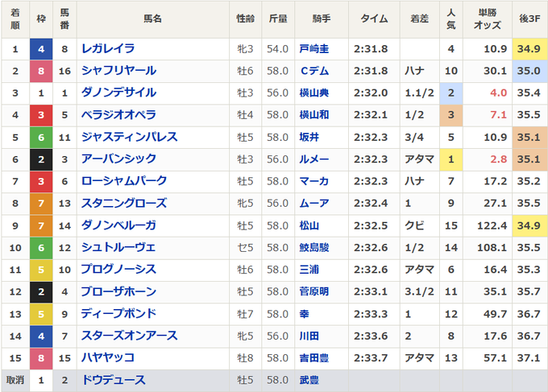Image resolution: width=548 pixels, height=392 pixels.
Task: Open jockey 武豊 profile
Action: 309,380
